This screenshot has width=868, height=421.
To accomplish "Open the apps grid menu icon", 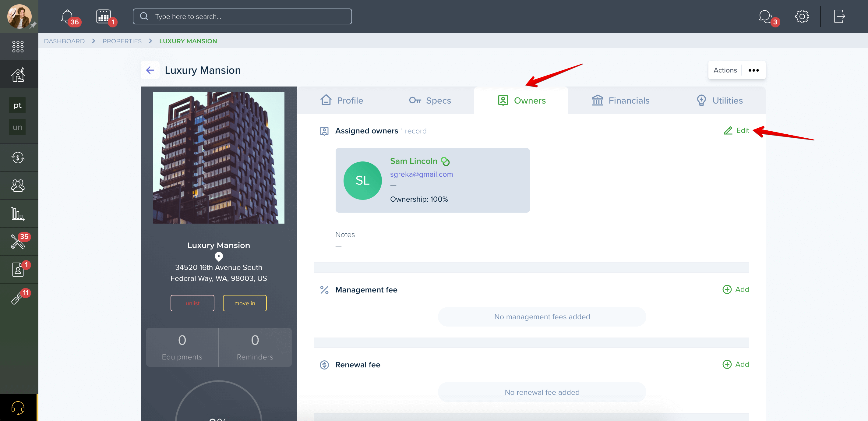I will [x=18, y=47].
